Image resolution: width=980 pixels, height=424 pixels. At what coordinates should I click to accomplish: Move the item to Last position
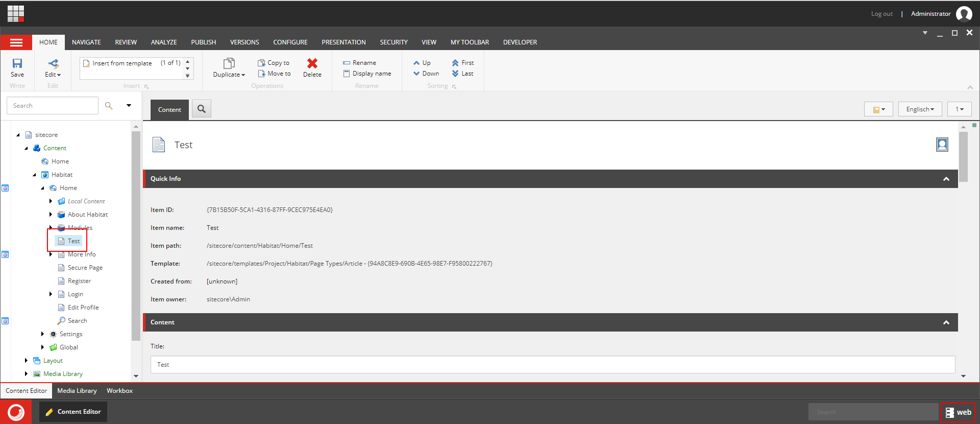(463, 74)
